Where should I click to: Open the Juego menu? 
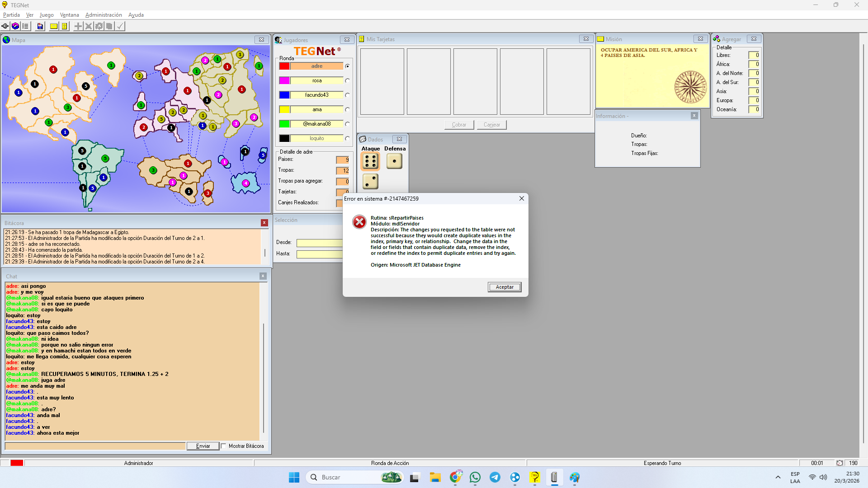coord(47,15)
